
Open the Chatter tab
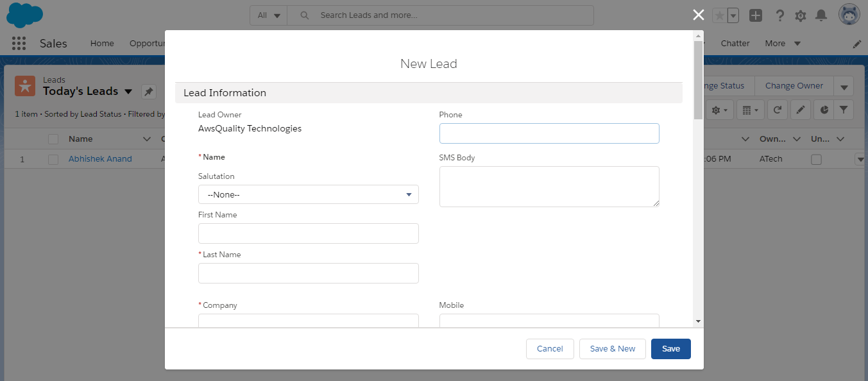click(735, 44)
